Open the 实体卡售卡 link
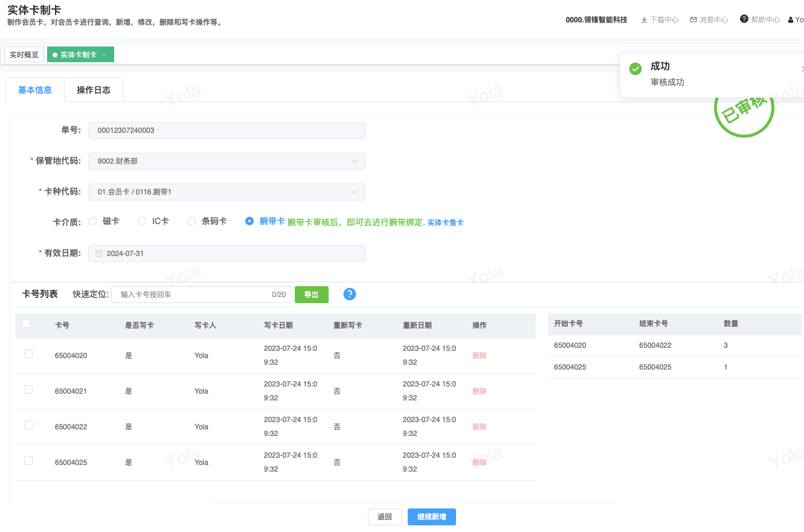Viewport: 804px width, 532px height. [445, 223]
